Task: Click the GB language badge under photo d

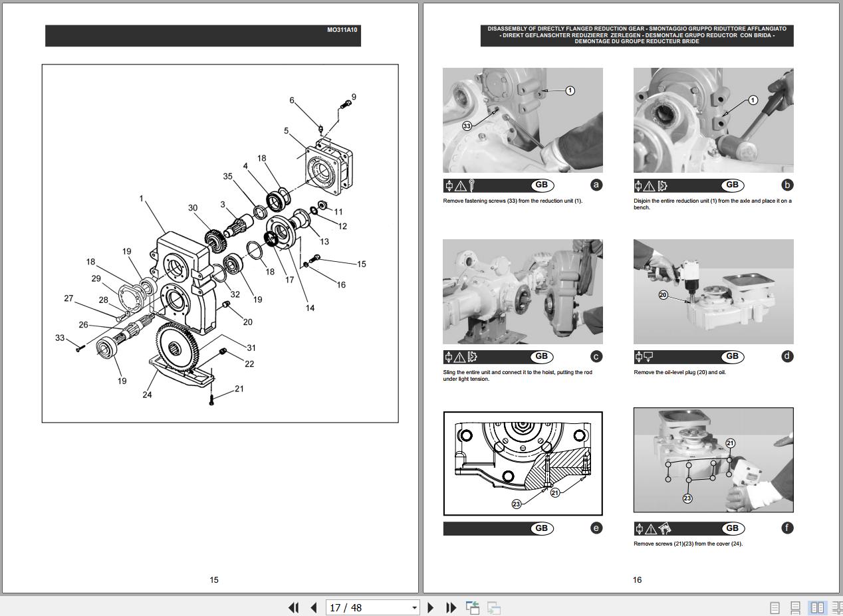Action: pos(732,357)
